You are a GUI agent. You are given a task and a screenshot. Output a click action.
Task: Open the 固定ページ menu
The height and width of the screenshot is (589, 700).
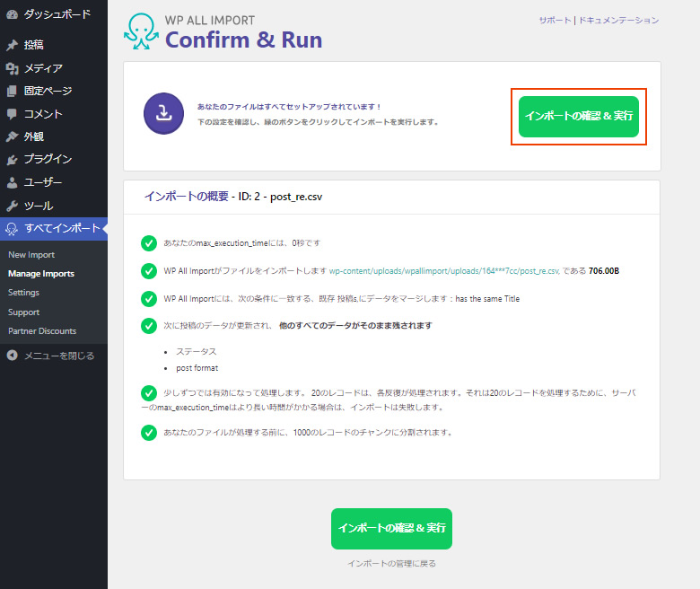click(48, 91)
